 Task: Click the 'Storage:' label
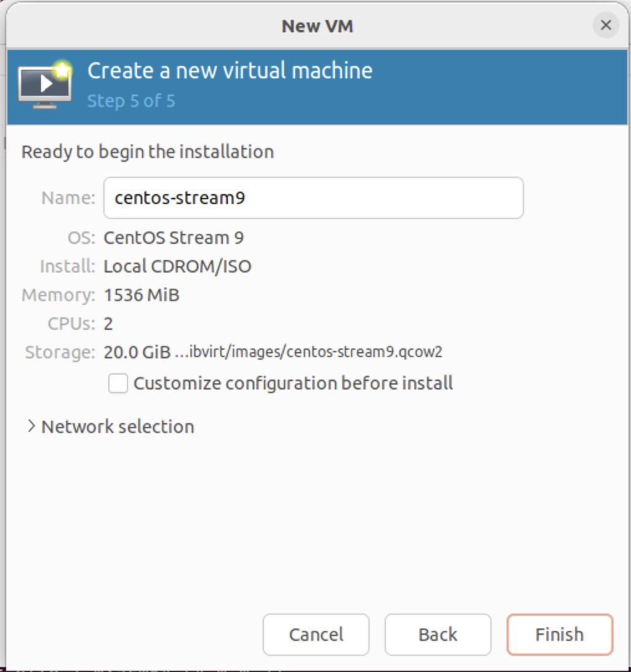60,352
